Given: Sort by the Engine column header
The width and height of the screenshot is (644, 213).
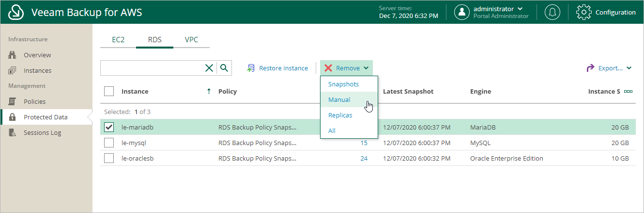Looking at the screenshot, I should click(480, 91).
